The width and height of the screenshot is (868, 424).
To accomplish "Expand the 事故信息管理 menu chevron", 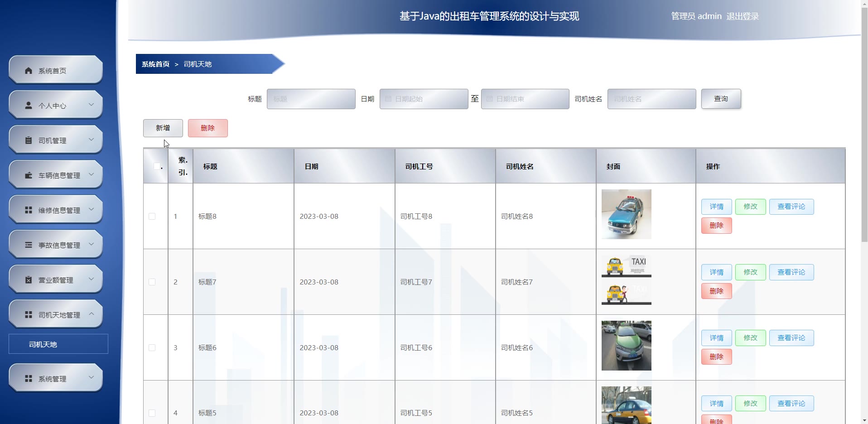I will [x=92, y=244].
